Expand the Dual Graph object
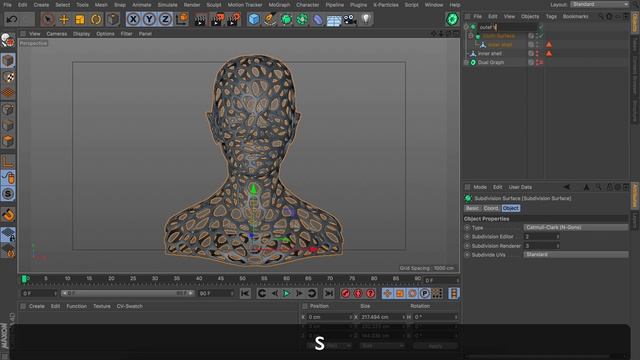Screen dimensions: 640x360 point(467,62)
